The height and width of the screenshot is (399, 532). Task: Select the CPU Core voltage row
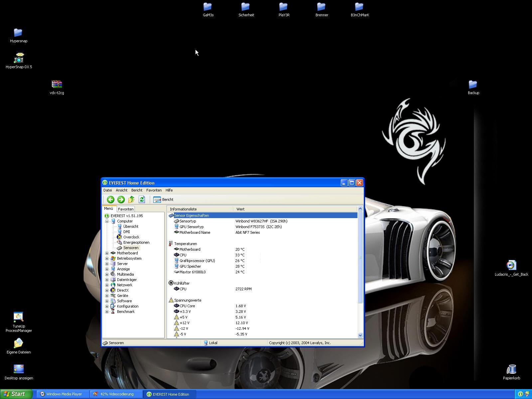point(263,306)
